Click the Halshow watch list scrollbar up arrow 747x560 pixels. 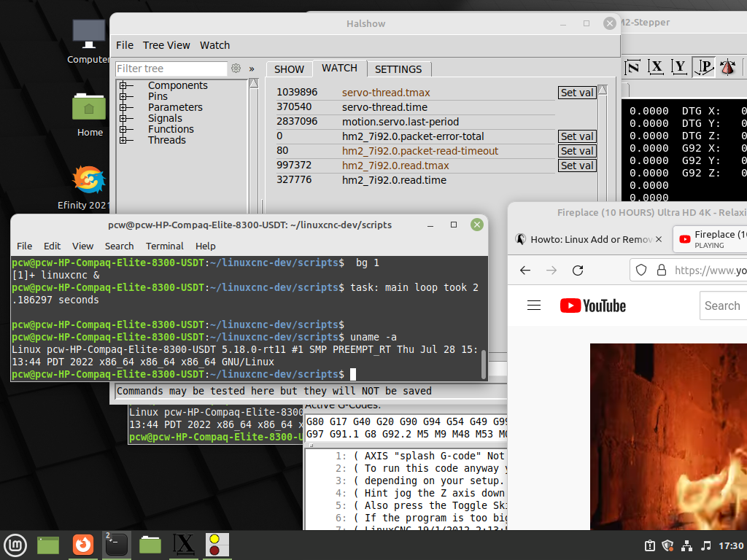coord(603,90)
